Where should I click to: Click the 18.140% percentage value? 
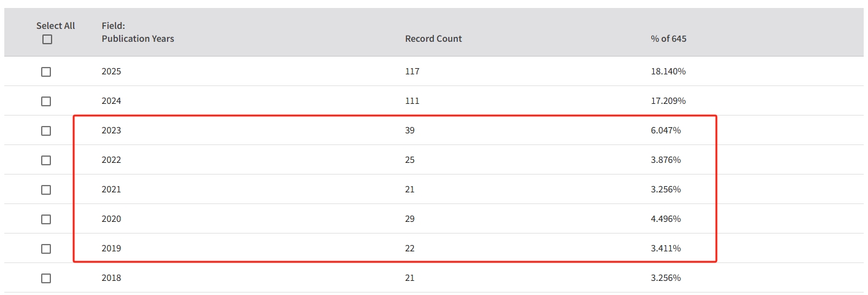click(668, 71)
